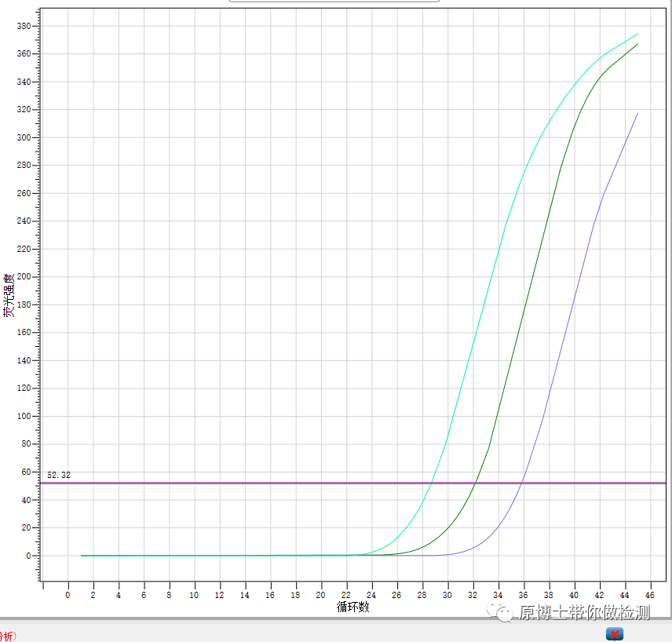Click the 原博士带你做检测 watermark text

585,612
